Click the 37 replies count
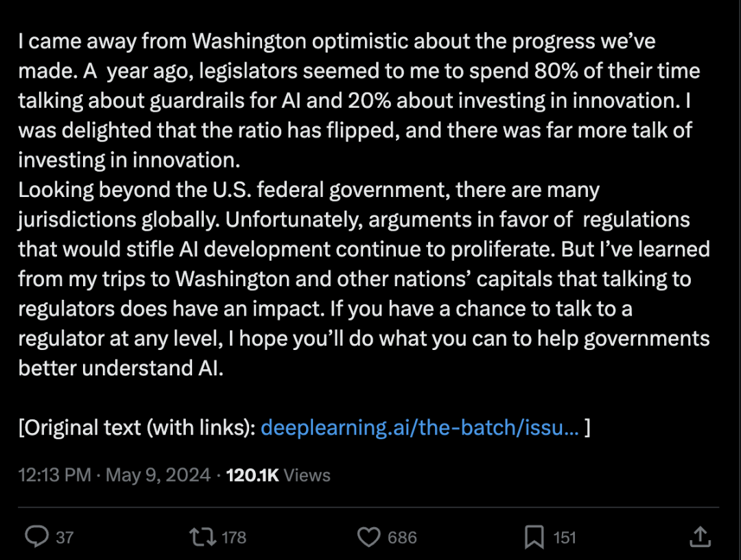 64,538
